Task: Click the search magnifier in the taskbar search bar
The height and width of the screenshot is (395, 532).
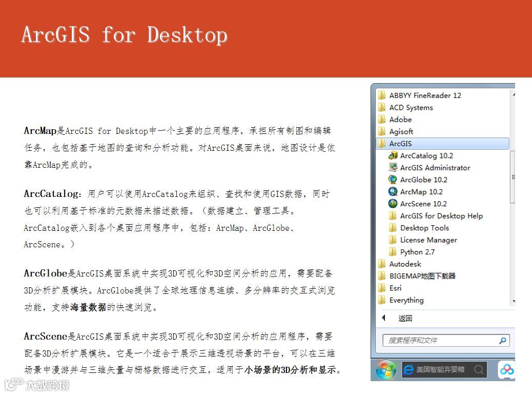Action: [x=479, y=369]
